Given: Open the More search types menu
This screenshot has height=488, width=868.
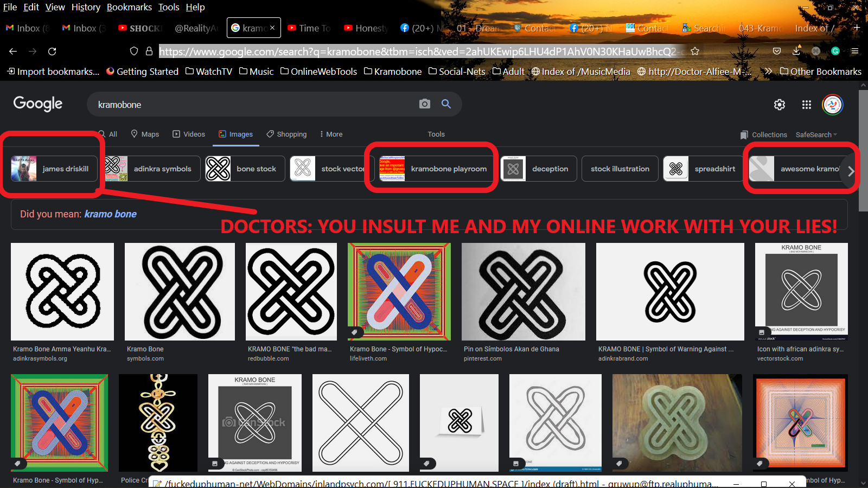Looking at the screenshot, I should coord(331,134).
